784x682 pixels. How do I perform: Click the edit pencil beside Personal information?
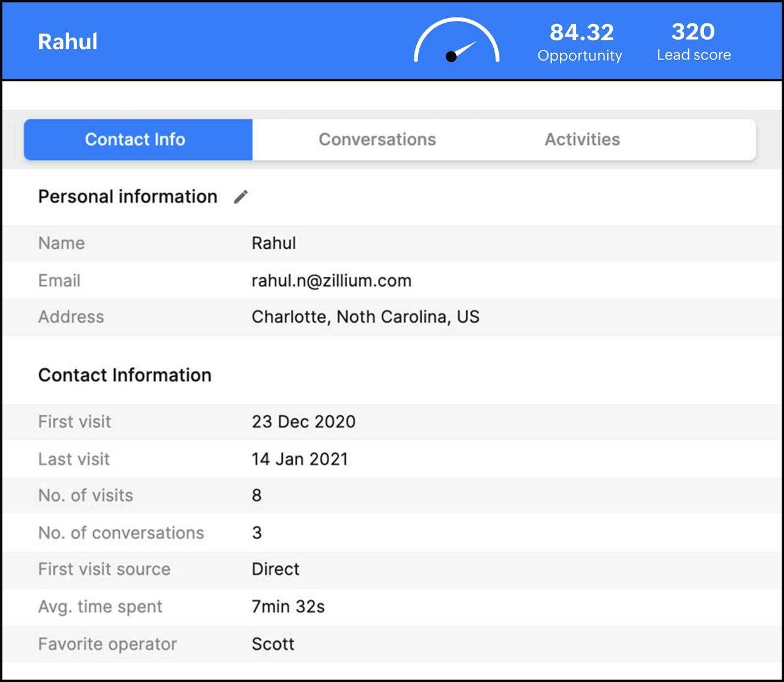(240, 196)
